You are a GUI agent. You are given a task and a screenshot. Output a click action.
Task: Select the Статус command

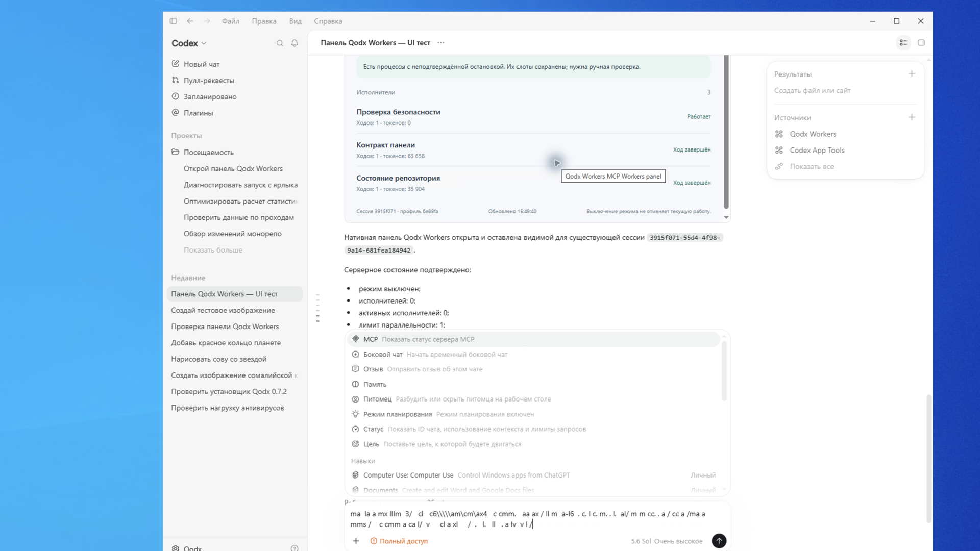pos(534,429)
